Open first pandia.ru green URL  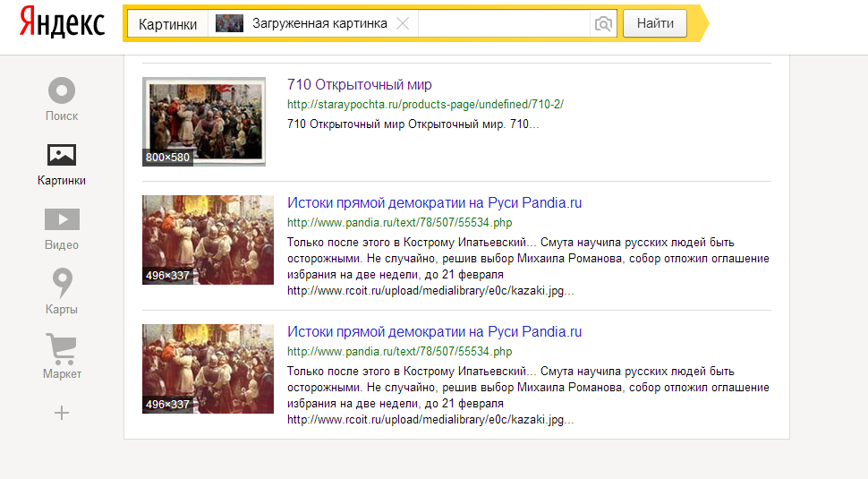coord(399,223)
